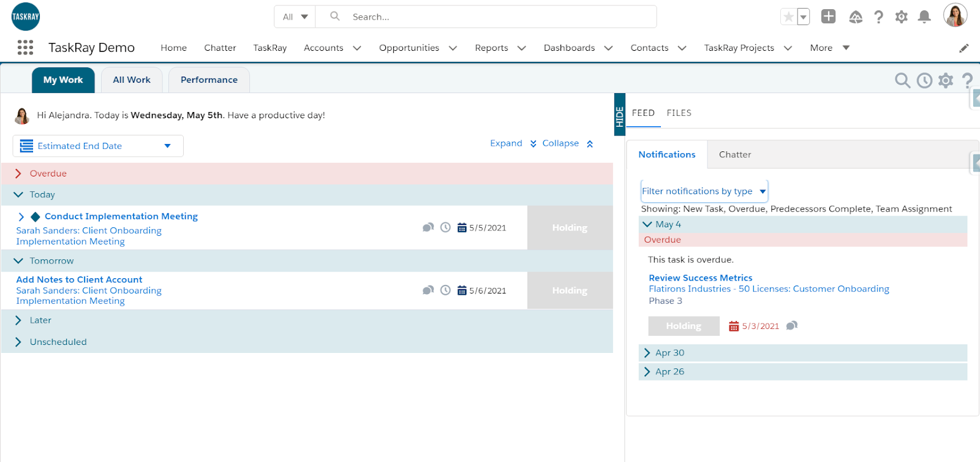Image resolution: width=980 pixels, height=462 pixels.
Task: Click Expand all sections link
Action: click(x=513, y=143)
